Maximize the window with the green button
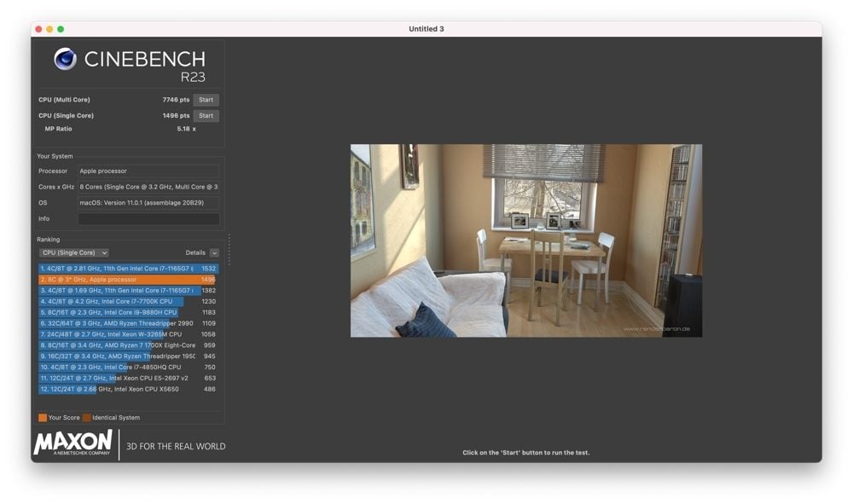The height and width of the screenshot is (504, 853). (x=61, y=29)
